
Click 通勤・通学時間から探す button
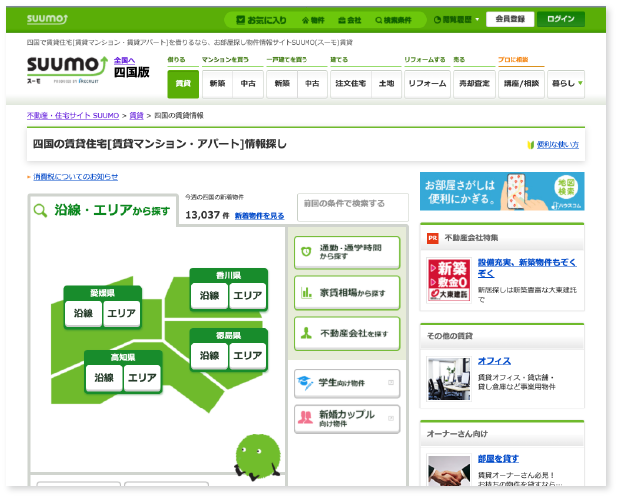(347, 252)
